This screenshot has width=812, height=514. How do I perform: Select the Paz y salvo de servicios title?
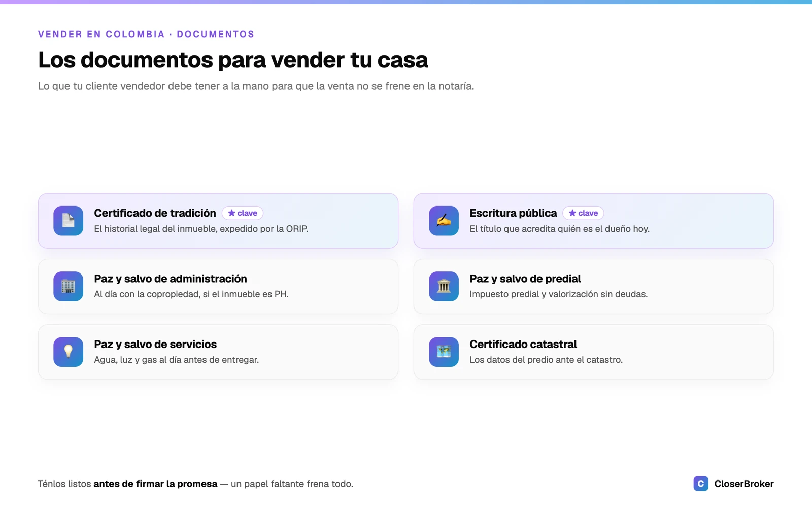[155, 344]
